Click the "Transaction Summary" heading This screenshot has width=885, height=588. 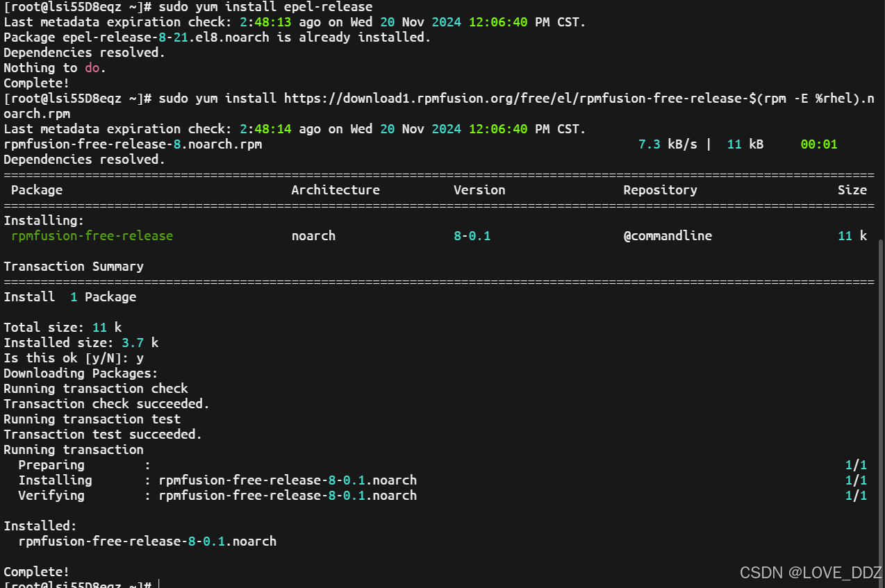74,267
